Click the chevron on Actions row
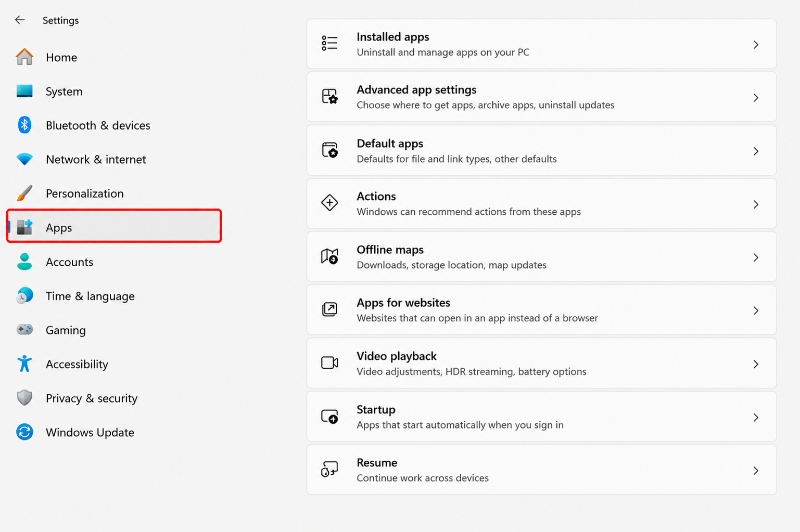Screen dimensions: 800x532 click(x=756, y=205)
